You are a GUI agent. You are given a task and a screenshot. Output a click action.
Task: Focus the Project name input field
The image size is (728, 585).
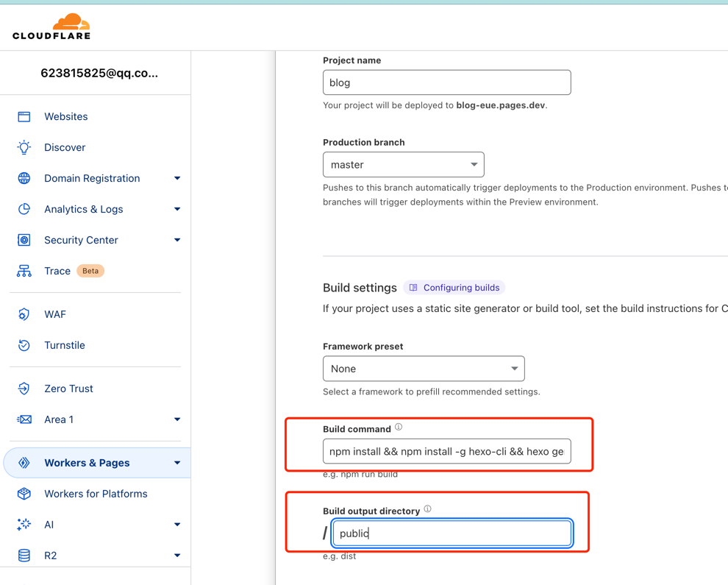tap(447, 82)
